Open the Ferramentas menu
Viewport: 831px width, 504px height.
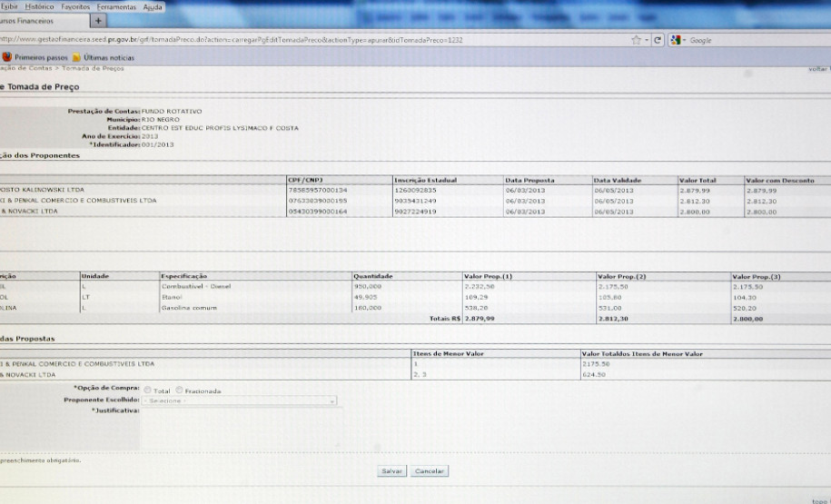tap(118, 6)
